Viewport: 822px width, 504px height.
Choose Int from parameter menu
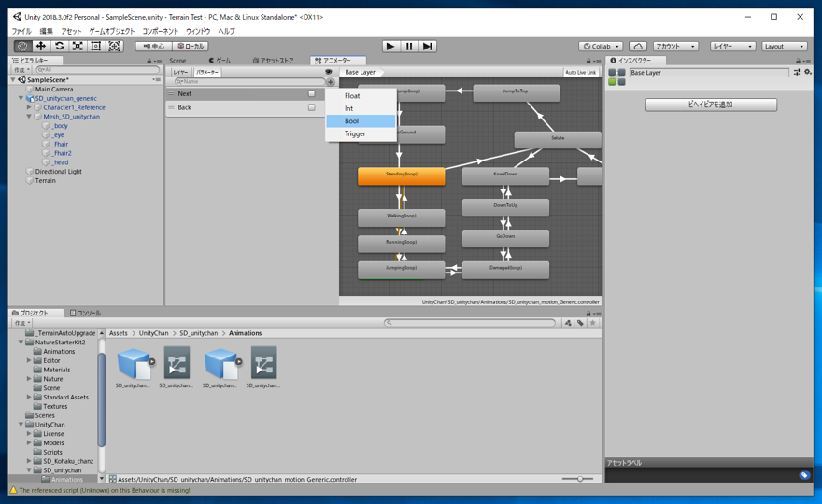click(361, 108)
